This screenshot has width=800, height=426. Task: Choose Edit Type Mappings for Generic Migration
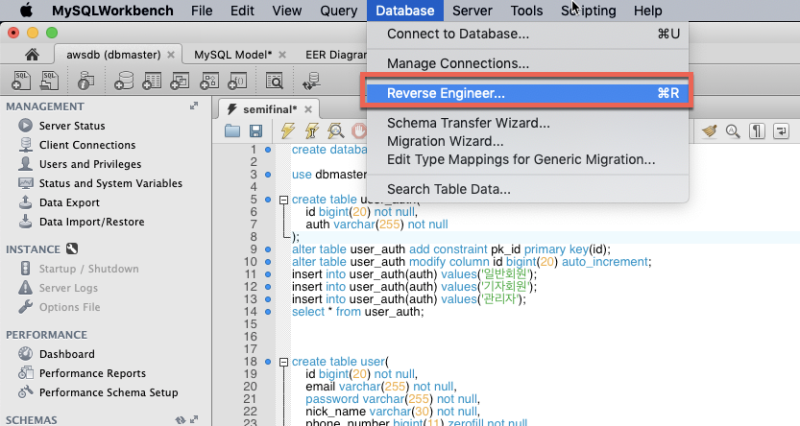point(528,160)
